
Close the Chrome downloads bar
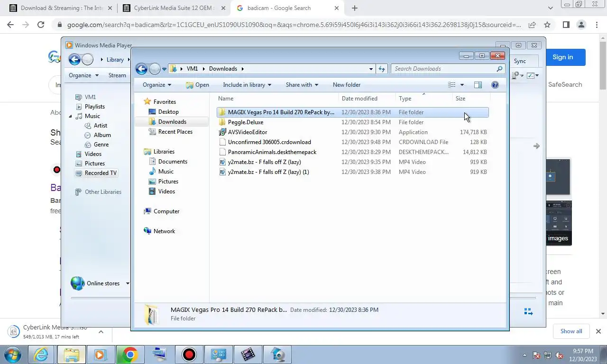click(x=598, y=331)
